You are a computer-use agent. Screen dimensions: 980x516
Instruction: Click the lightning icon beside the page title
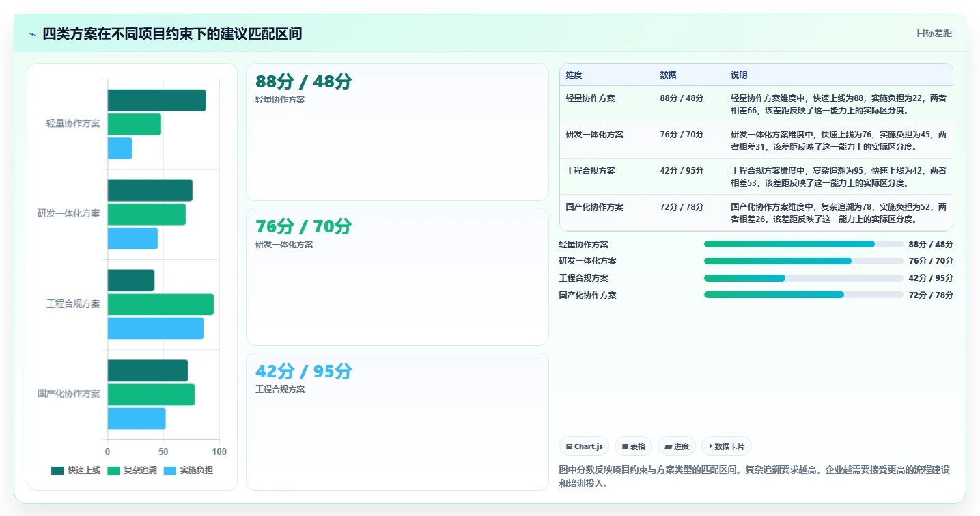pos(32,34)
